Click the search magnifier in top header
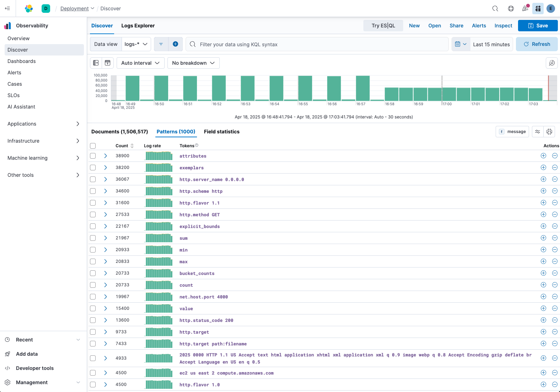Screen dimensions: 560x392 point(495,9)
